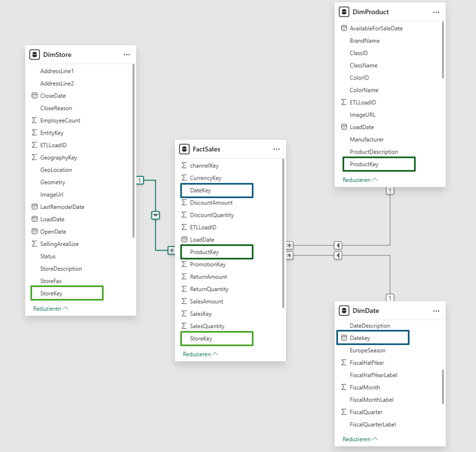Open the DimStore more options menu
The image size is (476, 452).
click(127, 55)
